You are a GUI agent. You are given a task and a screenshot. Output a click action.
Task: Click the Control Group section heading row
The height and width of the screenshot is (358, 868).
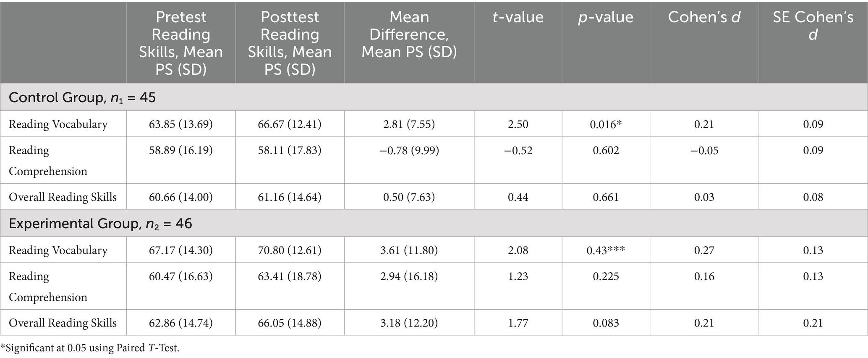pos(82,97)
